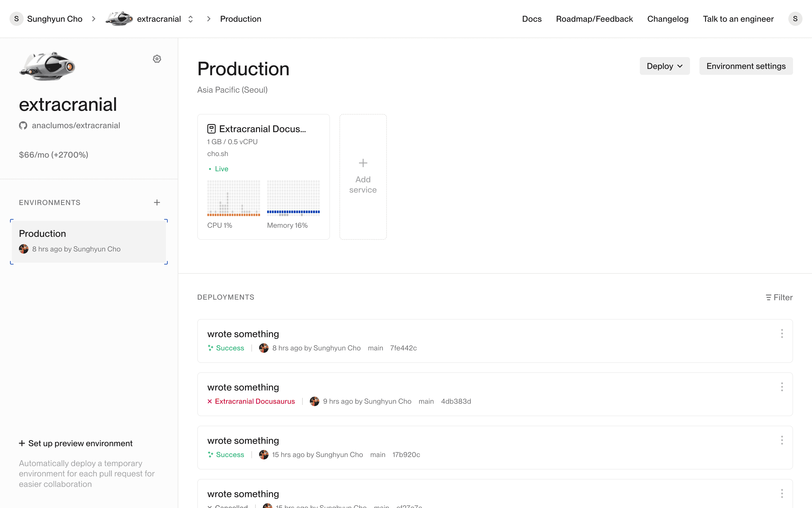Viewport: 812px width, 508px height.
Task: Open Filter for deployments list
Action: tap(779, 297)
